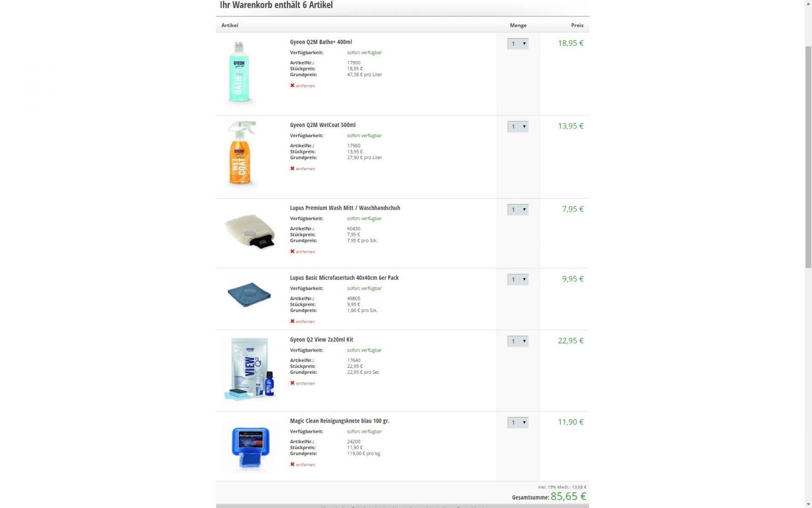Remove Gyeon Q2 View Kit via red X
This screenshot has height=508, width=812.
click(302, 383)
